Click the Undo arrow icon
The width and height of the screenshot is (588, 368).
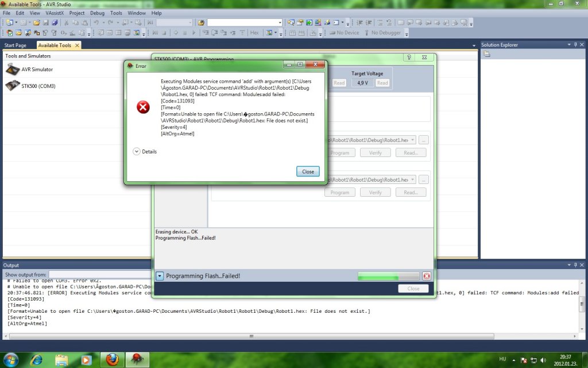point(96,22)
